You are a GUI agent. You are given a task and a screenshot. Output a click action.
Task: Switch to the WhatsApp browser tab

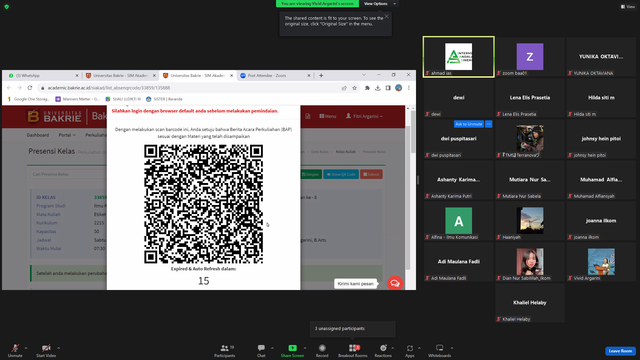tap(43, 76)
